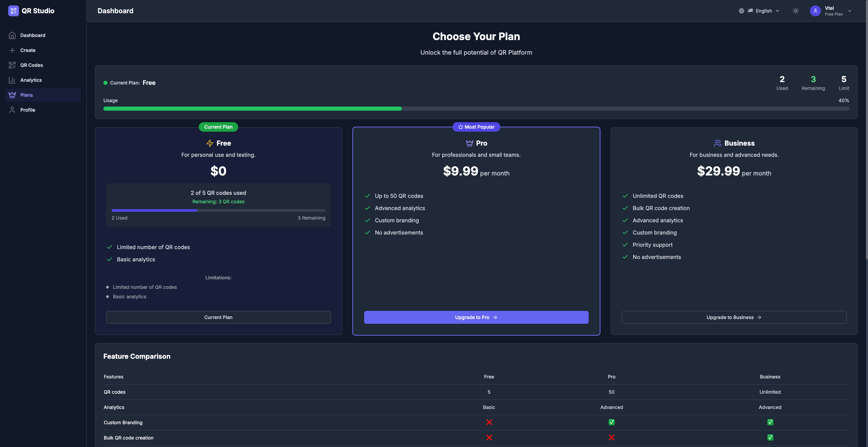Click the QR Codes grid icon
Image resolution: width=868 pixels, height=447 pixels.
[x=12, y=65]
